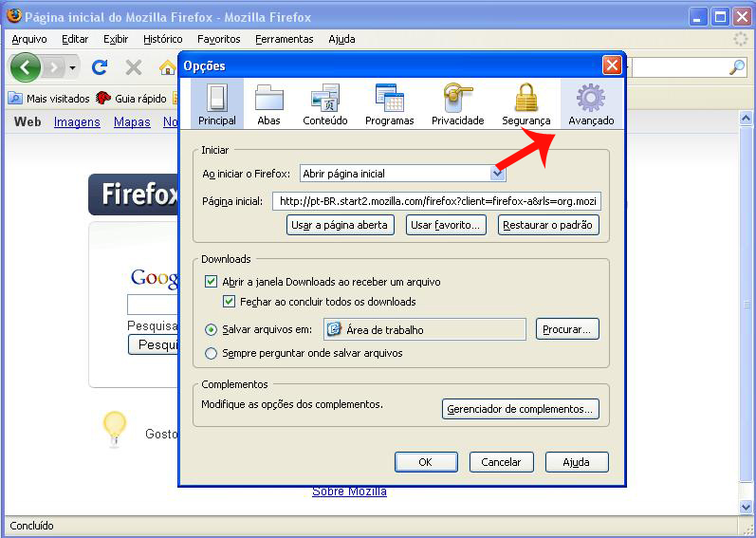Click the Imagens link
Image resolution: width=756 pixels, height=538 pixels.
pos(77,122)
